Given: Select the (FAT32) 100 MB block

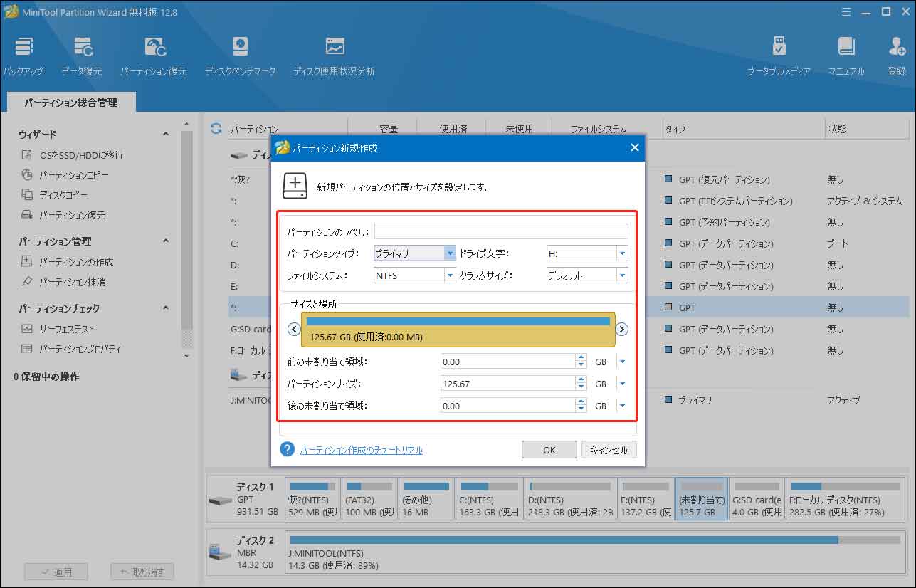Looking at the screenshot, I should click(369, 498).
